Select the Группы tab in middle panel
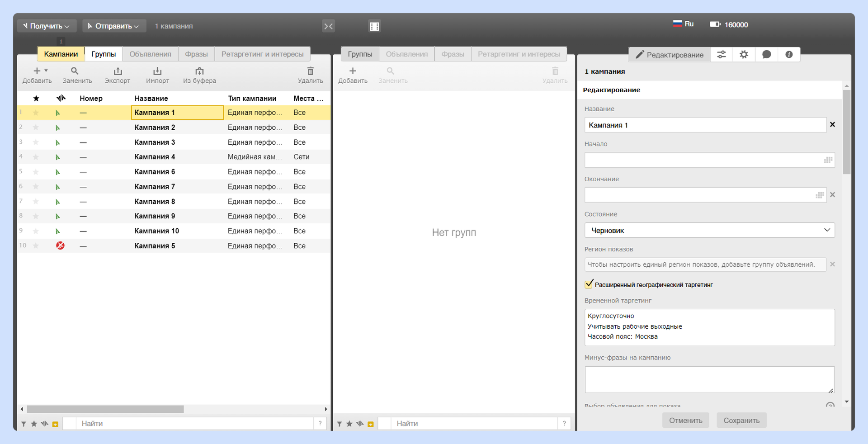868x444 pixels. (360, 54)
